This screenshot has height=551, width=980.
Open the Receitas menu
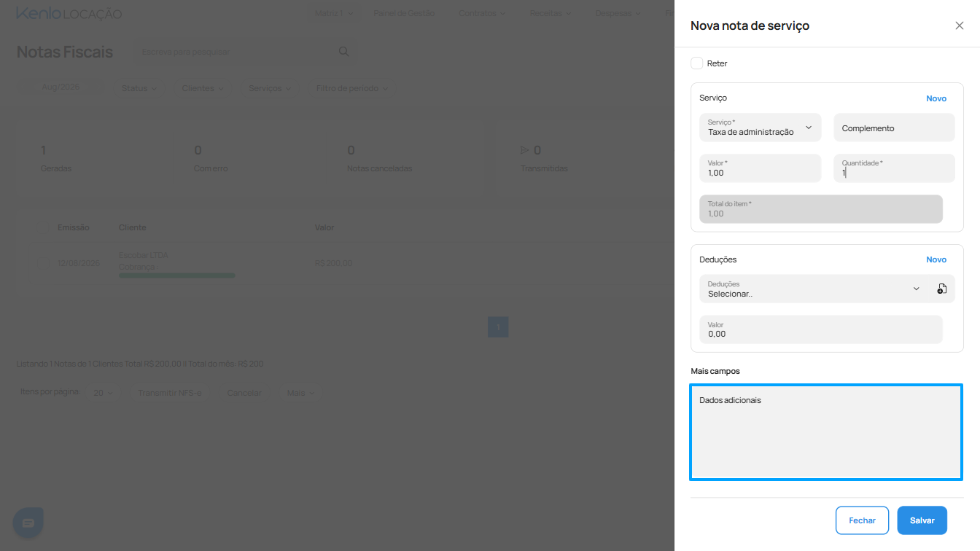click(551, 13)
